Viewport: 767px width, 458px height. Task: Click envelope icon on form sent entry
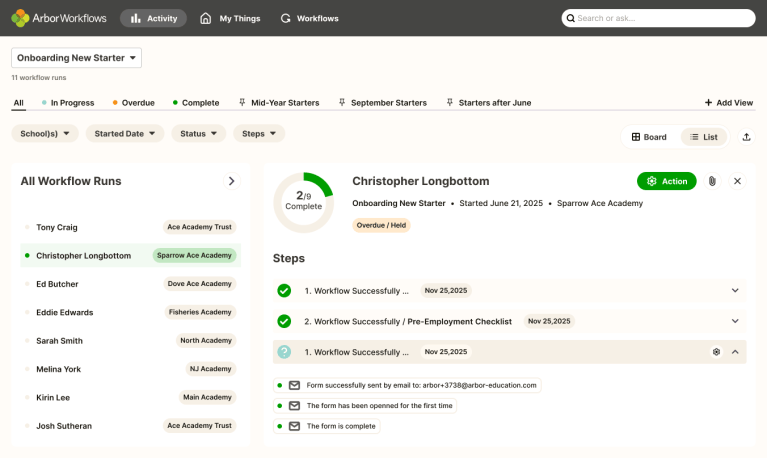click(294, 386)
